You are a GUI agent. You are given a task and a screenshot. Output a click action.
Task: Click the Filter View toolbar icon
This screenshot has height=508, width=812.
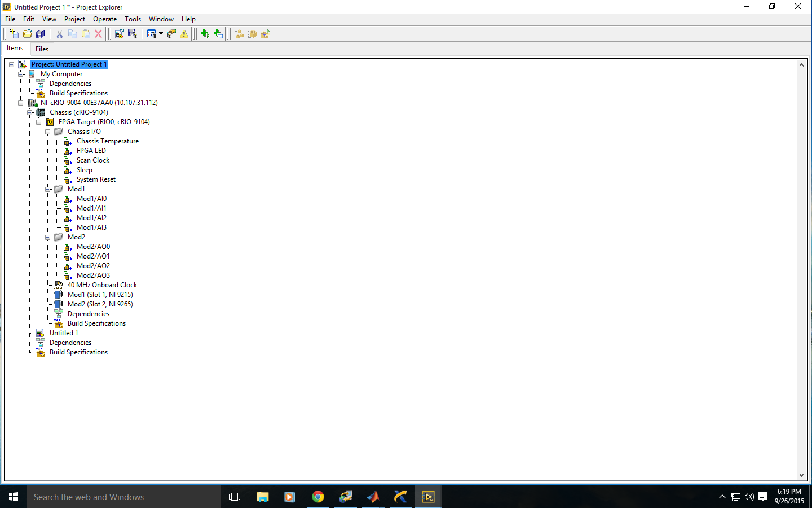pos(151,34)
